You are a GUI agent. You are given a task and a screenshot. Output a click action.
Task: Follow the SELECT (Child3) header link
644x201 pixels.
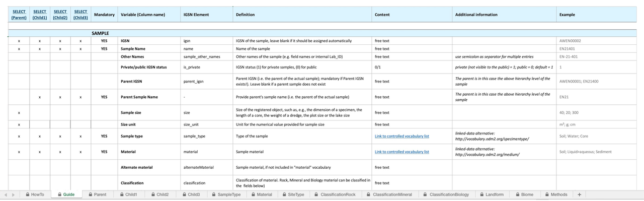coord(80,15)
